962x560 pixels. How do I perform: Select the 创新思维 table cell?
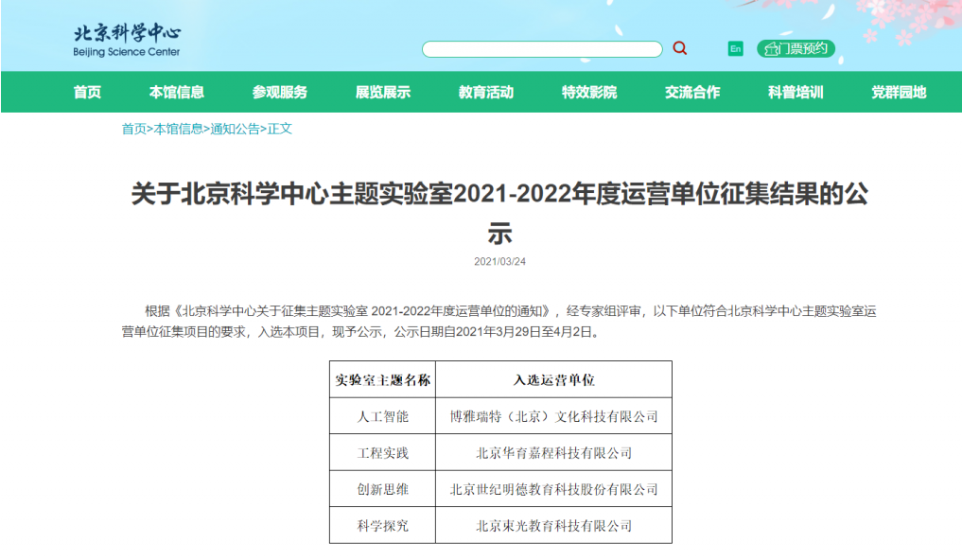pos(383,489)
